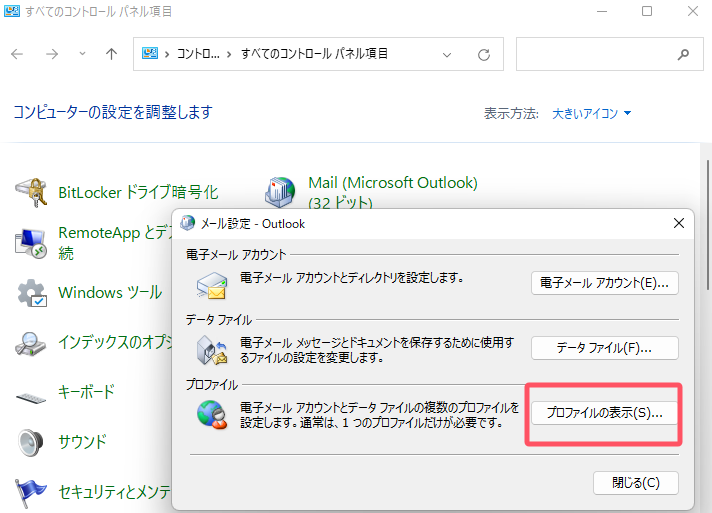Click コンピューターの設定を調整します heading
712x513 pixels.
pyautogui.click(x=113, y=112)
